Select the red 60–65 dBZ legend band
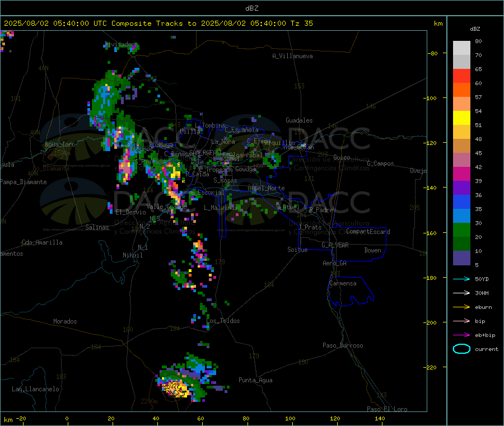The height and width of the screenshot is (426, 504). [x=461, y=76]
